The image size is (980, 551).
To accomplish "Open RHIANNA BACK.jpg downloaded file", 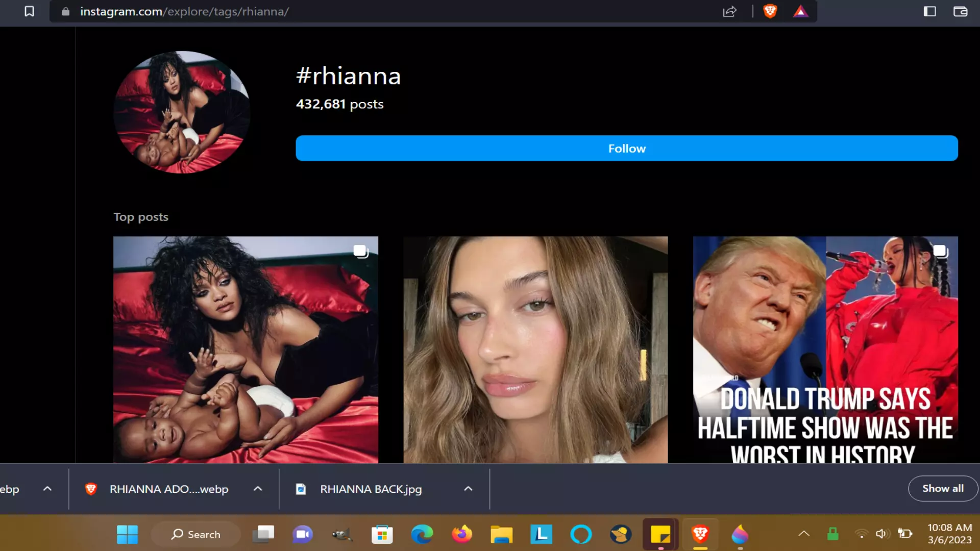I will [x=371, y=489].
